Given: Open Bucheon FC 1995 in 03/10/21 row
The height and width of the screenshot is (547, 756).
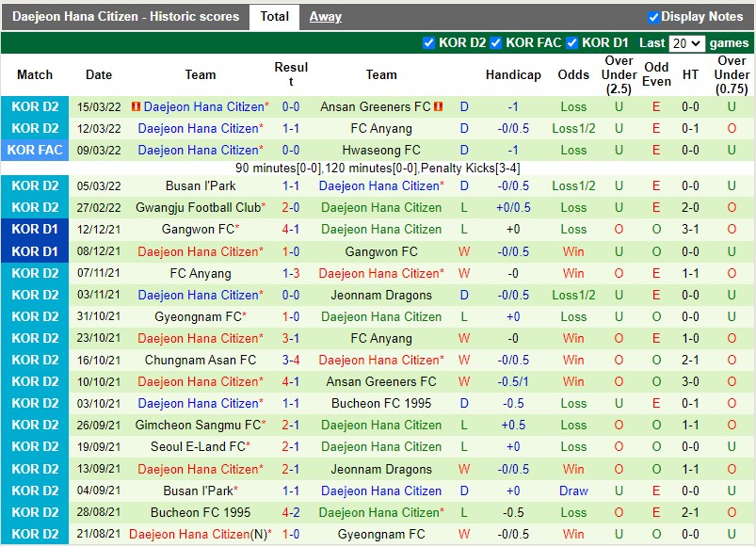Looking at the screenshot, I should click(381, 403).
